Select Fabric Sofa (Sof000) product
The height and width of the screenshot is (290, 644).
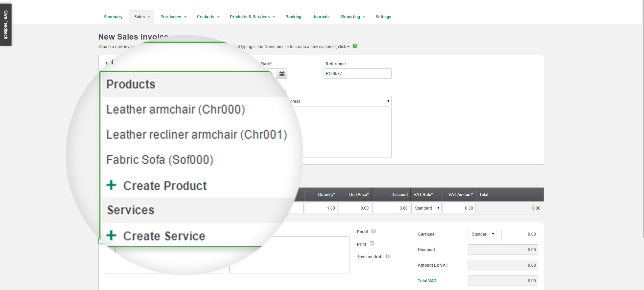tap(160, 160)
